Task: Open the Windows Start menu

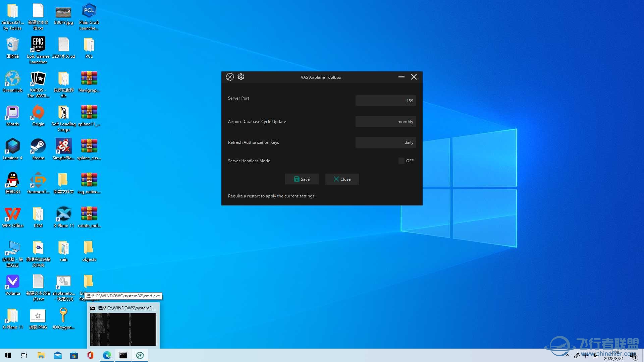Action: 8,355
